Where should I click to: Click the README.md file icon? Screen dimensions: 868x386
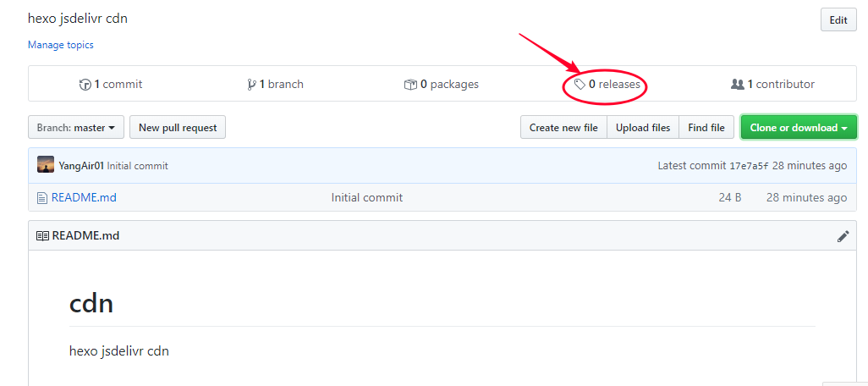[41, 198]
